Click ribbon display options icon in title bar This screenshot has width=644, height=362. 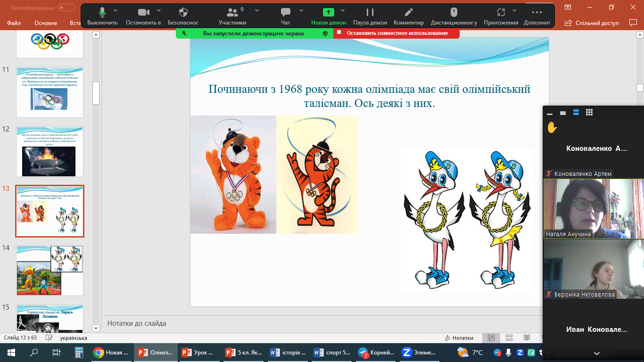pos(568,7)
